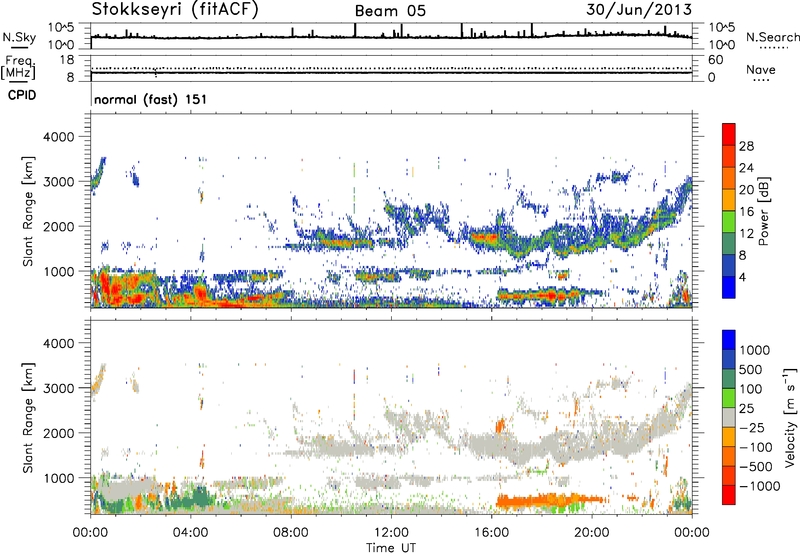This screenshot has width=800, height=554.
Task: Click the 18 tick on frequency axis
Action: tap(67, 60)
